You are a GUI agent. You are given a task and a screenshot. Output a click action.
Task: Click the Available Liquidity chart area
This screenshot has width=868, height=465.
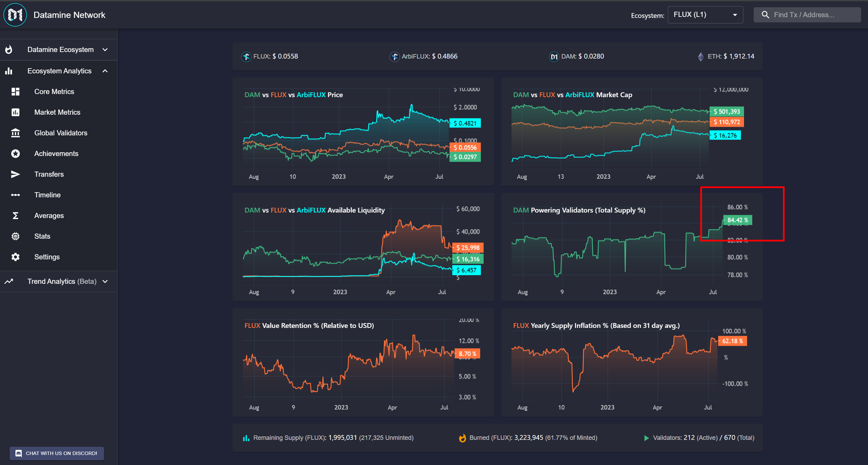coord(363,247)
